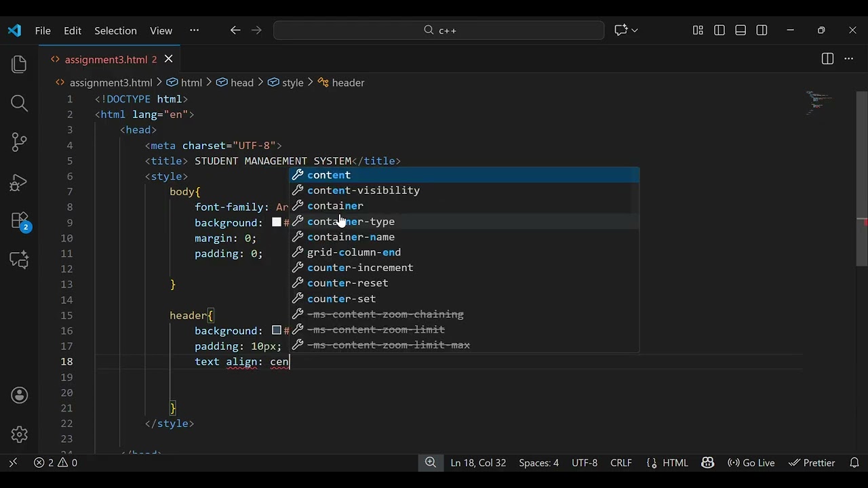The image size is (868, 488).
Task: Select the counter-increment suggestion
Action: pos(465,268)
